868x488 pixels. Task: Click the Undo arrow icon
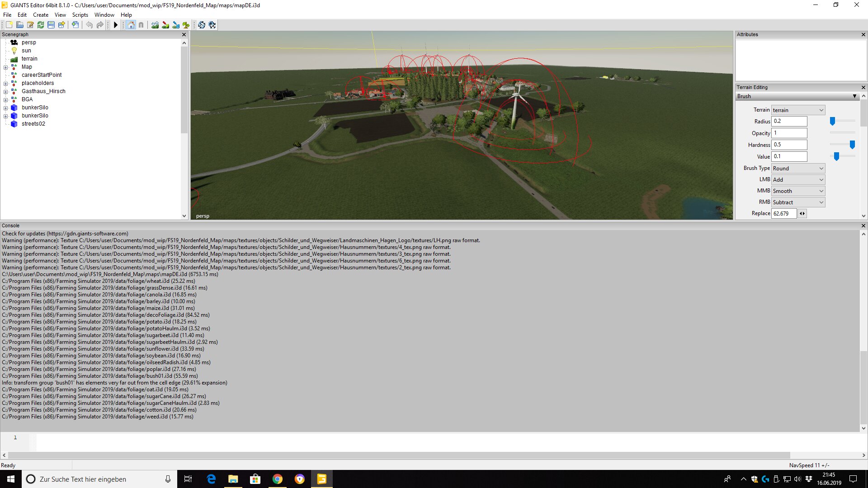coord(90,25)
